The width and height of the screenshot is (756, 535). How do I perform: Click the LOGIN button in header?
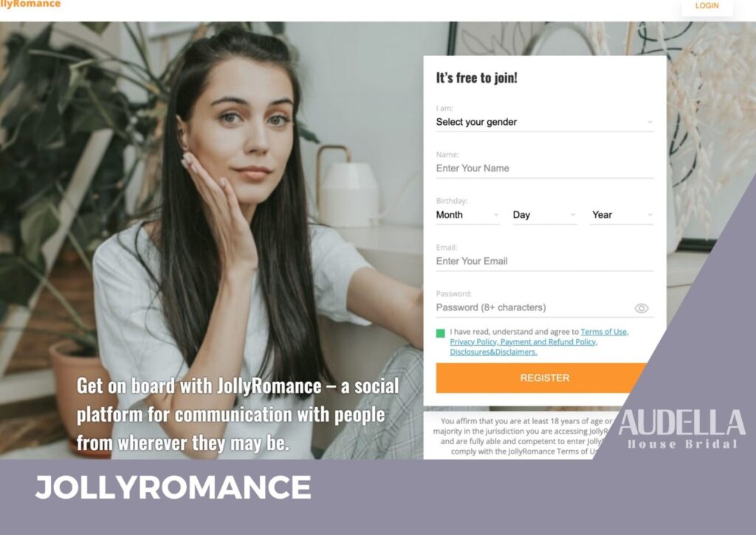coord(707,6)
